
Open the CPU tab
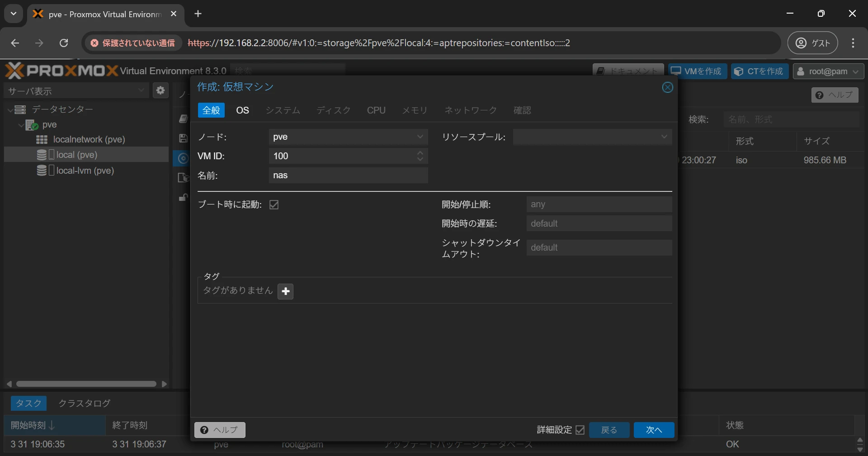tap(376, 110)
